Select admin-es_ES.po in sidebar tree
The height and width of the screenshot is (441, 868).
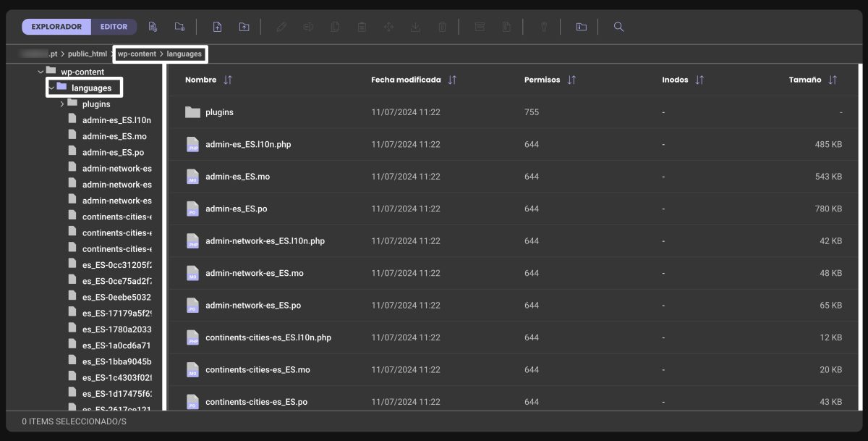coord(113,153)
